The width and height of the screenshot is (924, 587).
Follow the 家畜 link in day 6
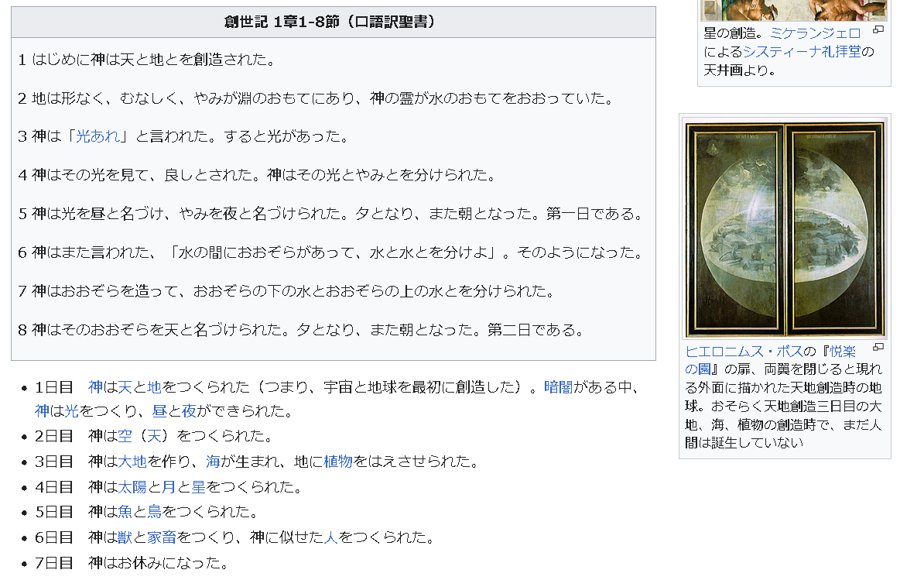pyautogui.click(x=162, y=537)
